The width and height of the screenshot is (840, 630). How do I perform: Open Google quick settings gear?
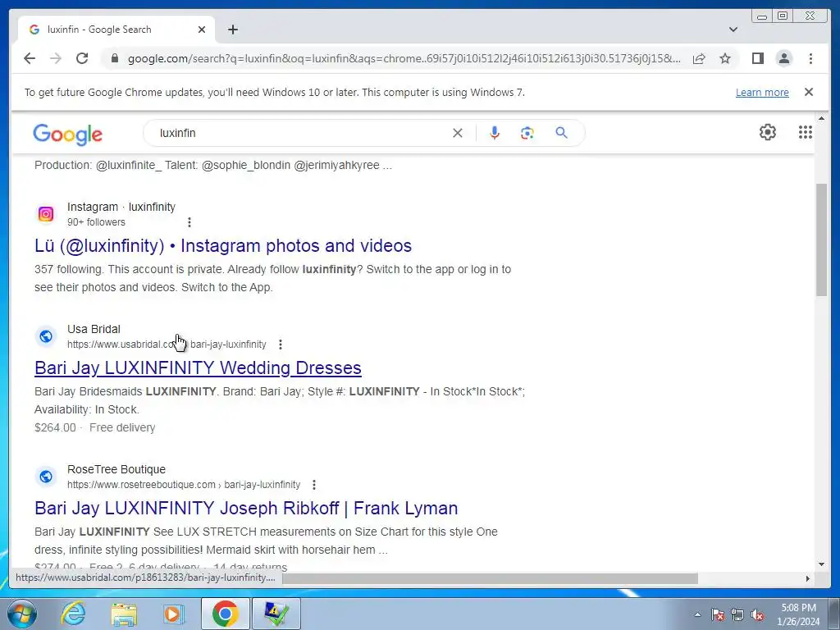(767, 132)
